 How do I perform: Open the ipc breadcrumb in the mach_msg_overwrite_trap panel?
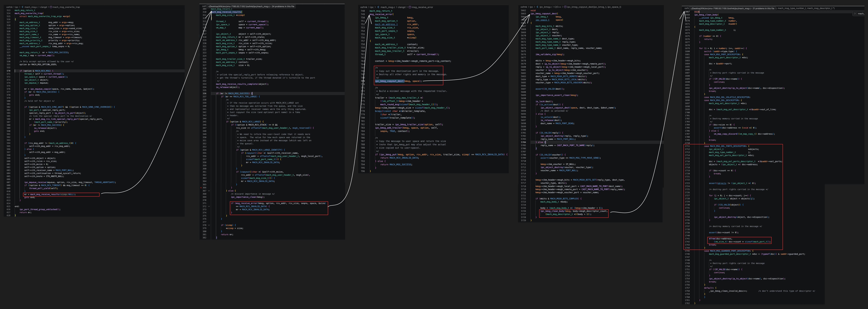click(x=17, y=7)
